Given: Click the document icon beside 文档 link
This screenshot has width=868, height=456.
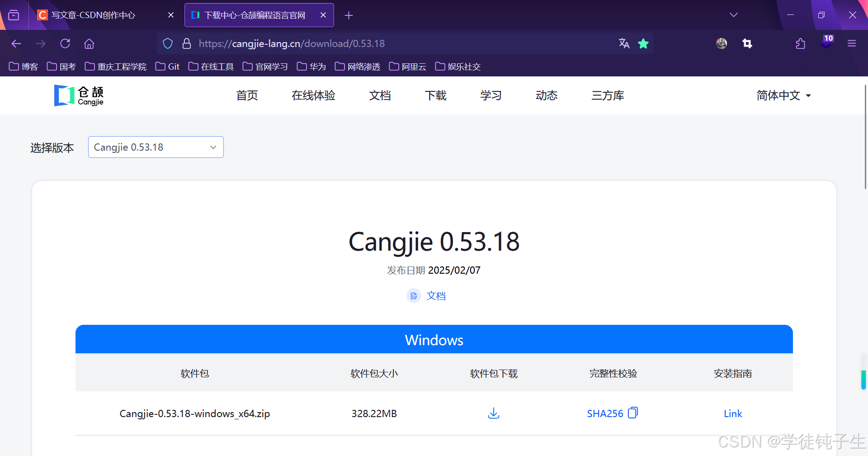Looking at the screenshot, I should [x=414, y=296].
